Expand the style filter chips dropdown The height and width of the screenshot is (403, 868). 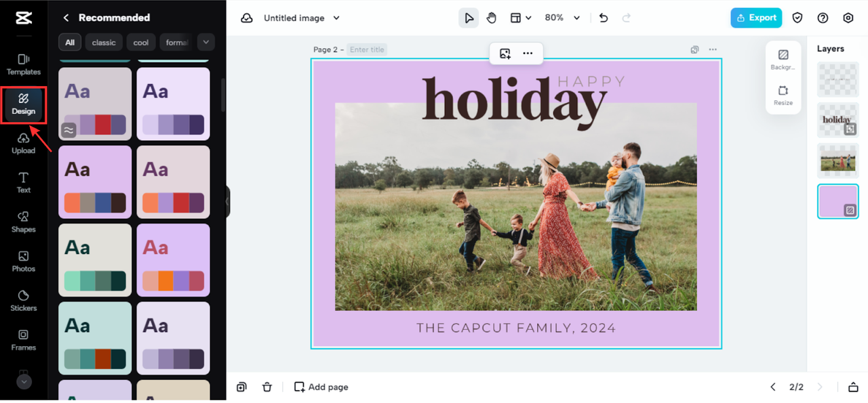point(205,42)
